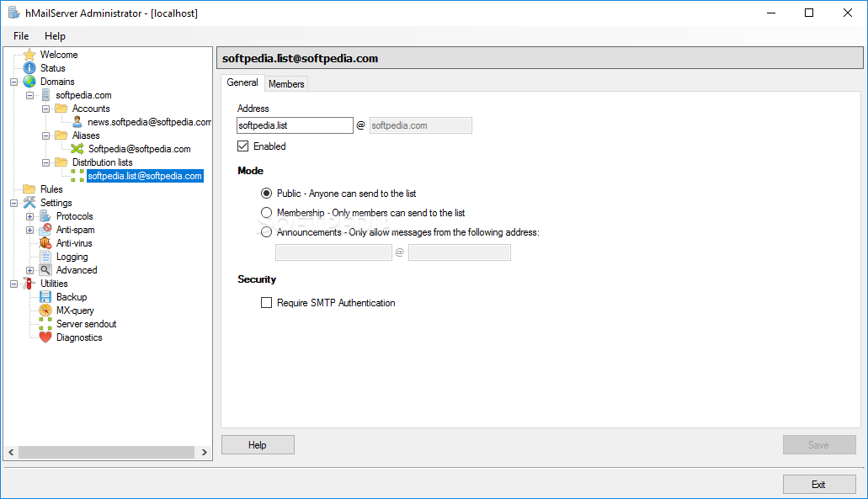The image size is (868, 499).
Task: Select the Rules tree item text
Action: tap(51, 189)
